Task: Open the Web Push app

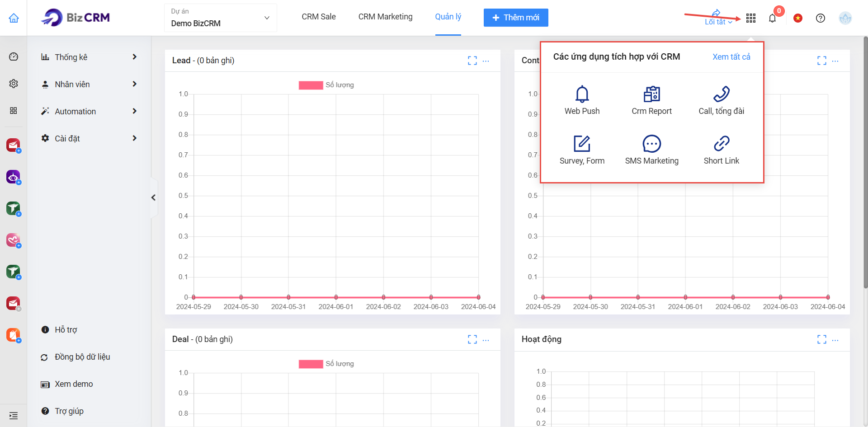Action: click(582, 100)
